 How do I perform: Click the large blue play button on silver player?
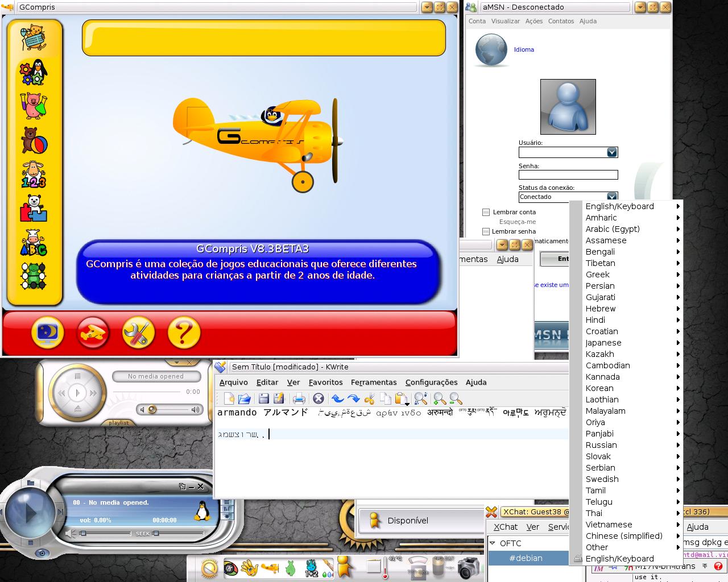tap(30, 513)
